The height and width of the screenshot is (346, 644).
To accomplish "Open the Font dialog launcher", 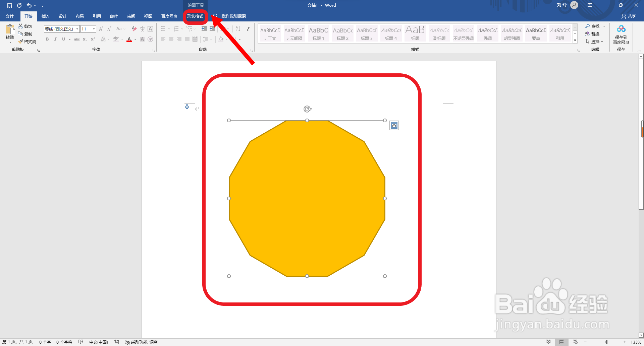I will (154, 50).
